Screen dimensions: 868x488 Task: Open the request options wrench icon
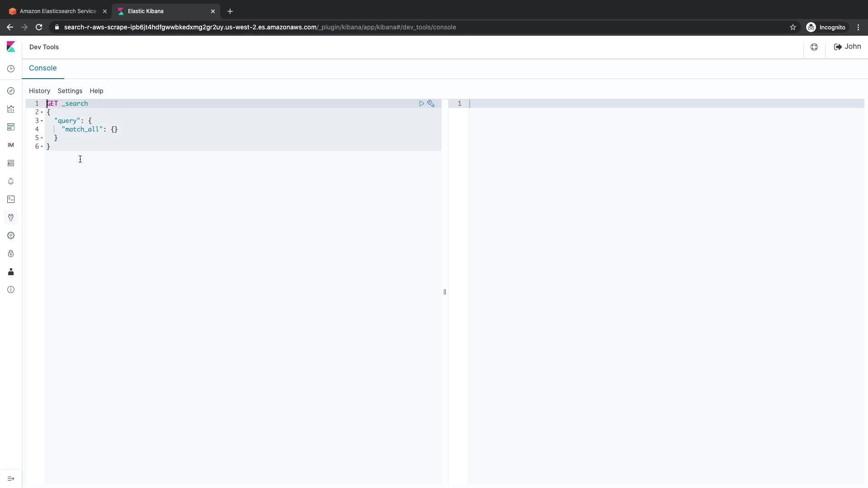pyautogui.click(x=431, y=103)
